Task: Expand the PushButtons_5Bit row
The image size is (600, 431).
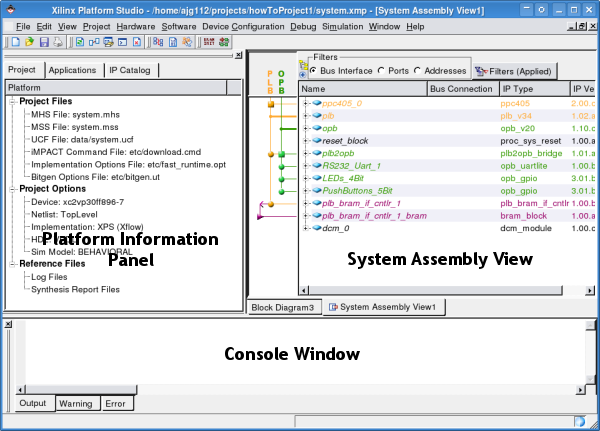Action: pos(305,191)
